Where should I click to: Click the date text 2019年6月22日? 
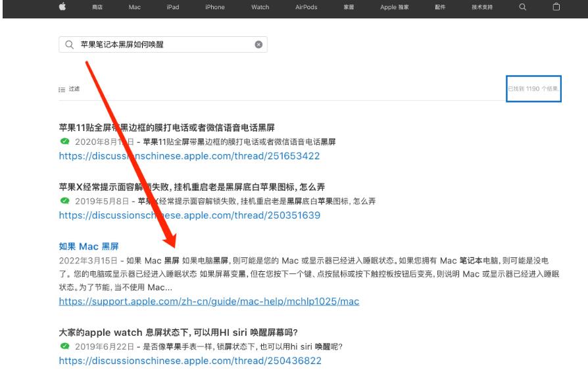pos(105,346)
